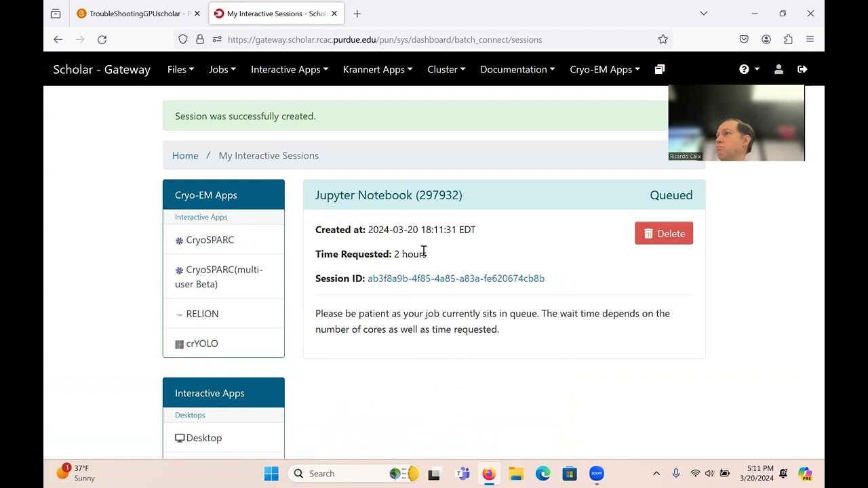Click the Zoom icon in the taskbar
This screenshot has height=488, width=868.
tap(596, 474)
